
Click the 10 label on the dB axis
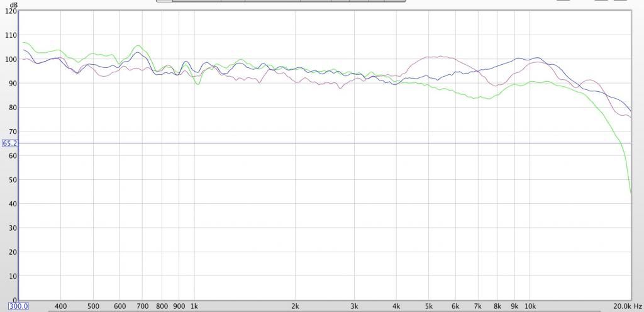(14, 276)
